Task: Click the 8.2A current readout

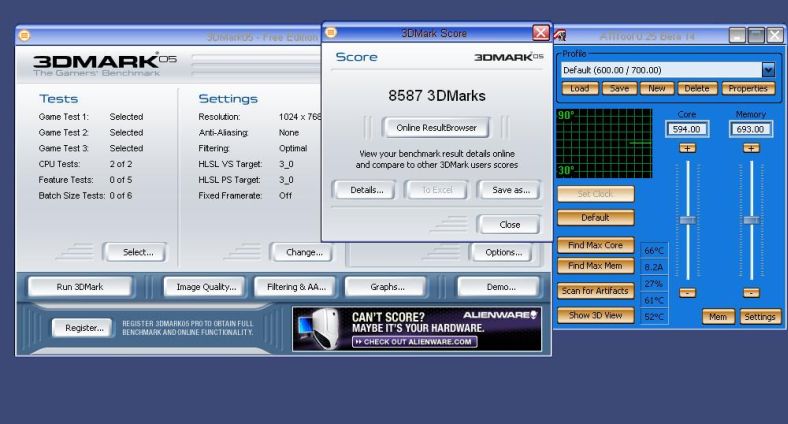Action: point(654,267)
